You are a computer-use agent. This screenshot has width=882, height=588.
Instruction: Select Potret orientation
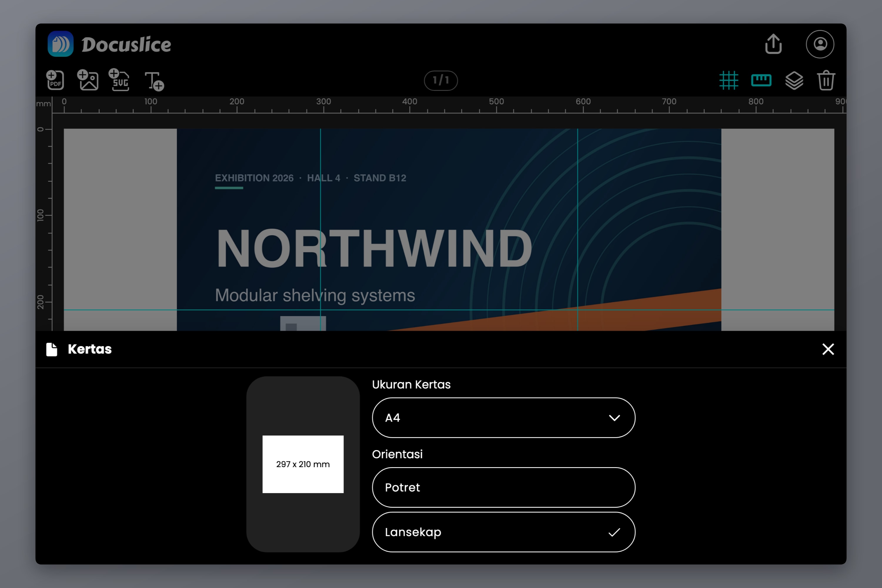pyautogui.click(x=504, y=487)
